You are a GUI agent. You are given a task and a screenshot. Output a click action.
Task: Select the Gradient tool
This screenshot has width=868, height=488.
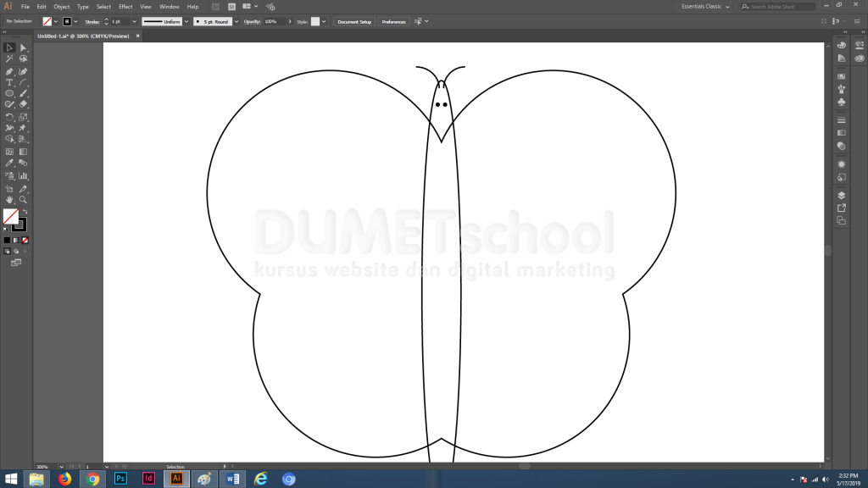point(23,152)
